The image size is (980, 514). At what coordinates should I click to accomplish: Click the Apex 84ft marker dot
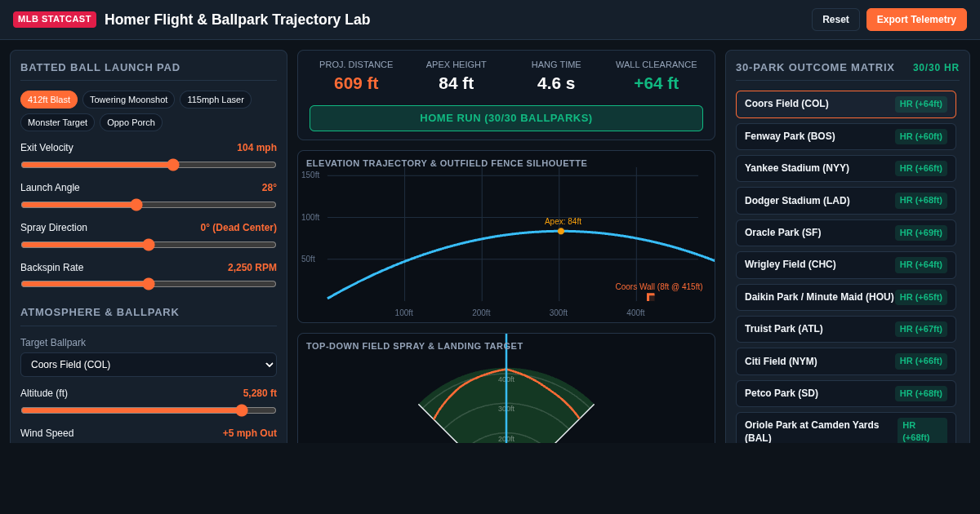pyautogui.click(x=561, y=231)
